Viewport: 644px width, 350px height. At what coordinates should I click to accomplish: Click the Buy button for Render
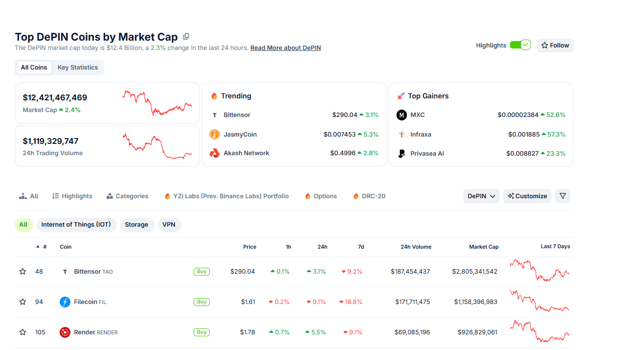(201, 332)
